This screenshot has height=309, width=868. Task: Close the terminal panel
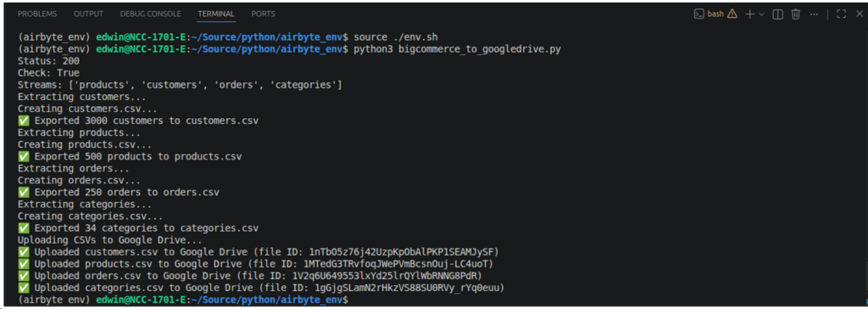click(859, 14)
